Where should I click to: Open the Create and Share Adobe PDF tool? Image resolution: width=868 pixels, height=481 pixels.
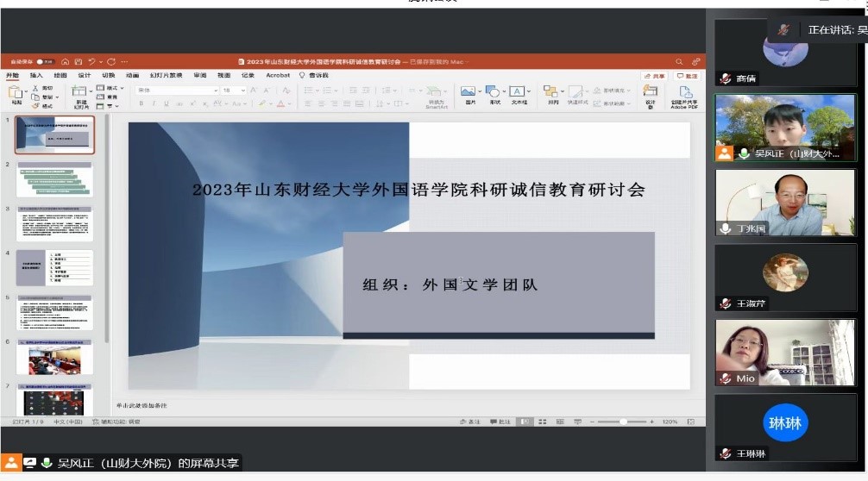(x=685, y=93)
